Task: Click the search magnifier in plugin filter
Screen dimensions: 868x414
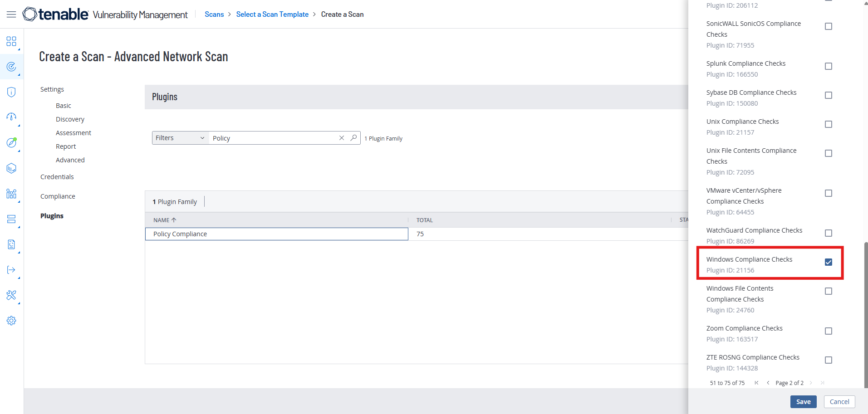Action: pos(353,138)
